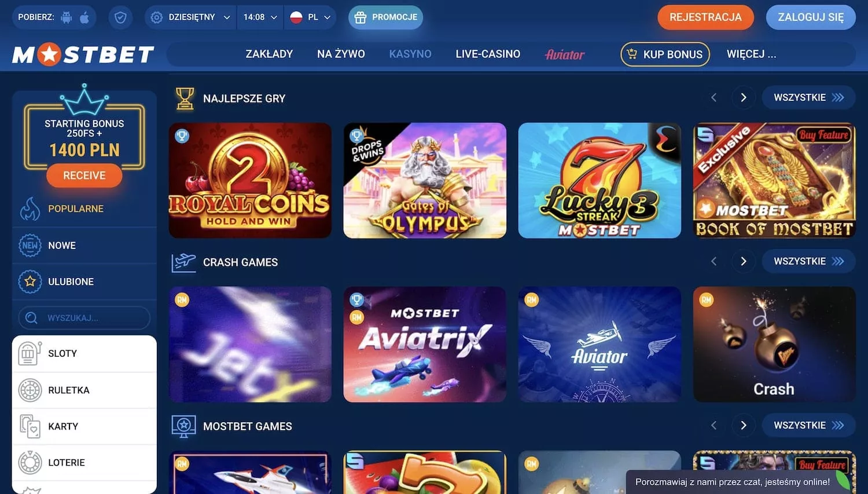Expand the DZIESIĘTNY odds format dropdown
This screenshot has height=494, width=868.
point(190,17)
